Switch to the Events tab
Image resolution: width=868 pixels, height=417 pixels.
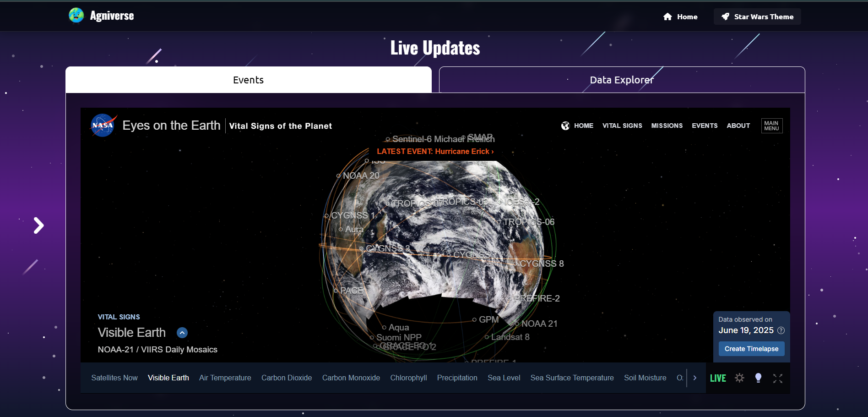click(x=249, y=80)
